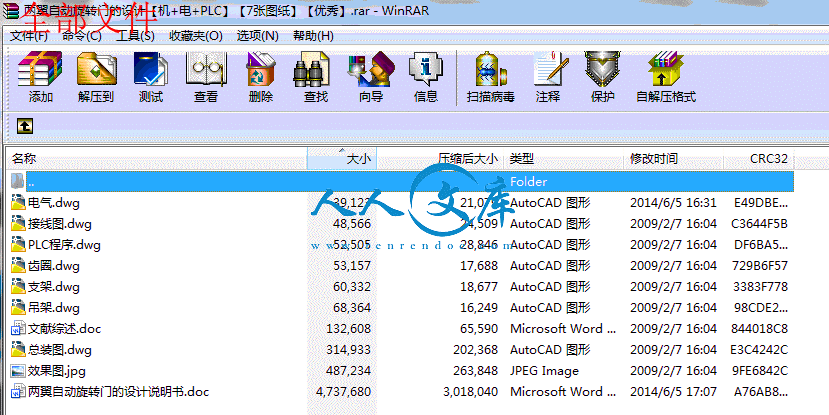The width and height of the screenshot is (829, 415).
Task: Open the 帮助(H) menu
Action: coord(314,36)
